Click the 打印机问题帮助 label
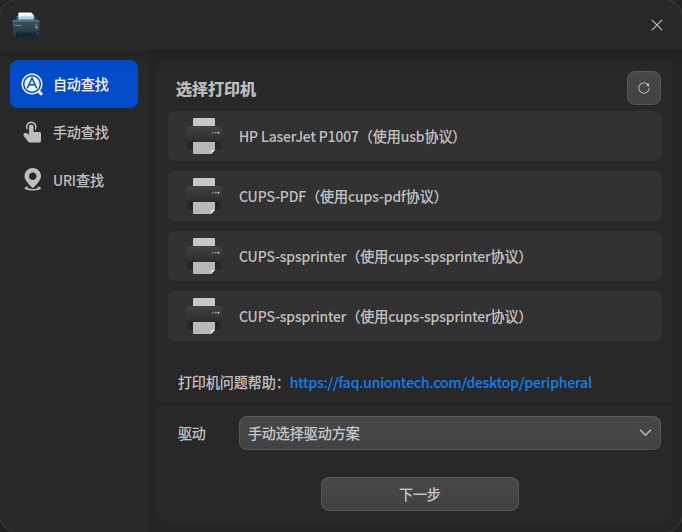This screenshot has height=532, width=682. click(x=230, y=383)
